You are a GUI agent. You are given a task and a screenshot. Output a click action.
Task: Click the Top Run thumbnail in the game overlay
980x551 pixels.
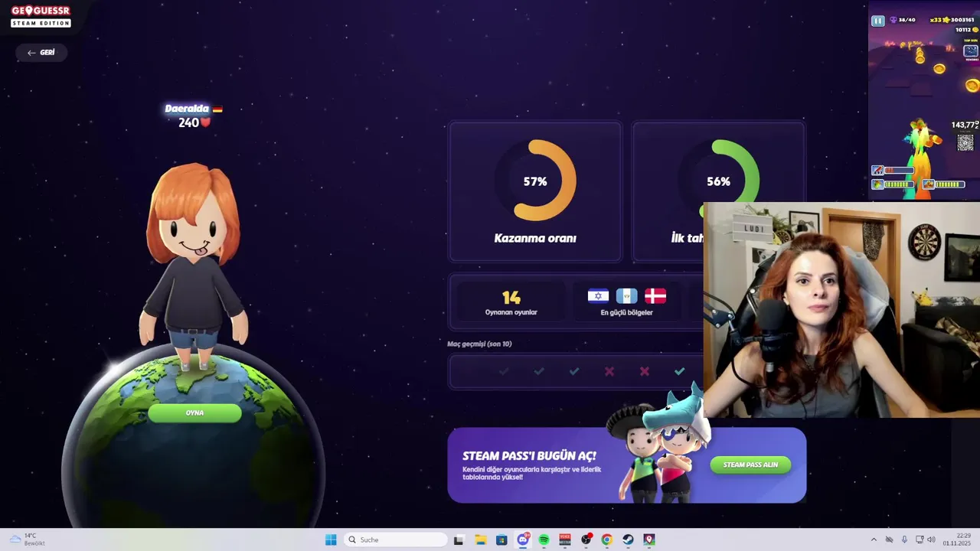(970, 51)
